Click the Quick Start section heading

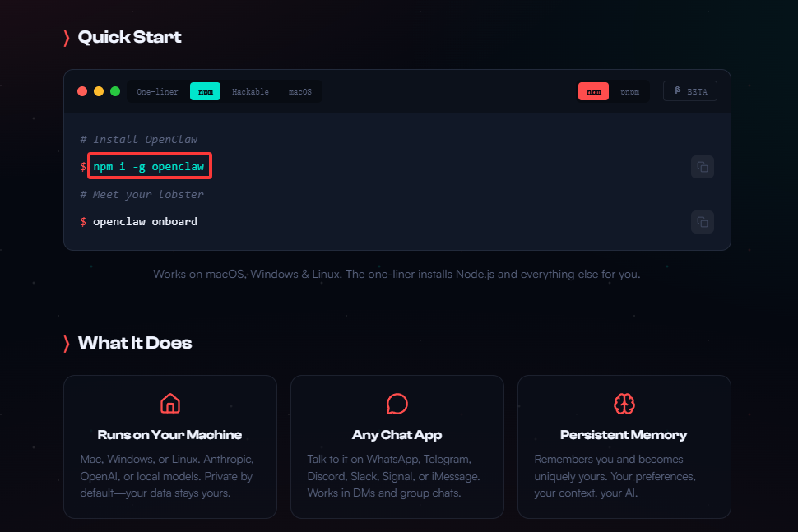[x=129, y=37]
